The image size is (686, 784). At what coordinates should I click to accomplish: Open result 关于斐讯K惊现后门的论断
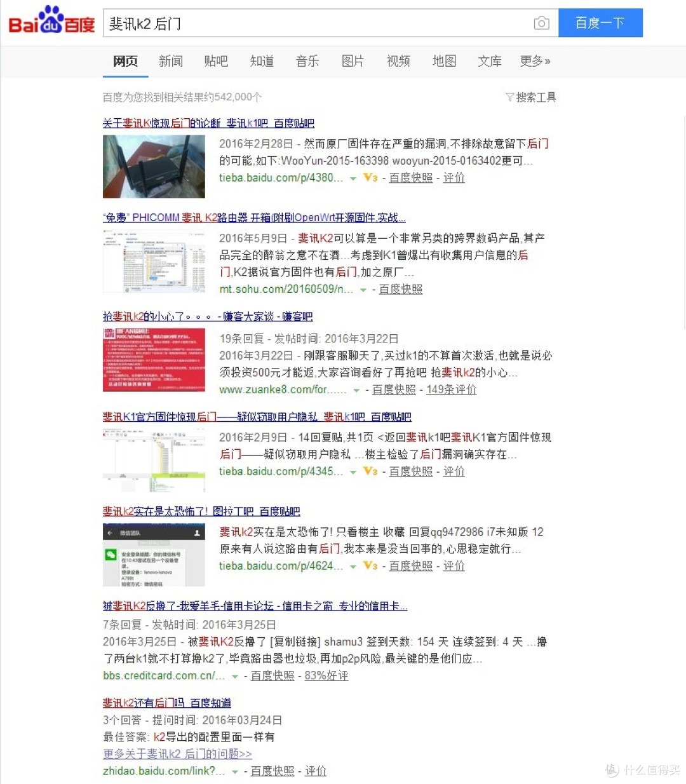208,123
